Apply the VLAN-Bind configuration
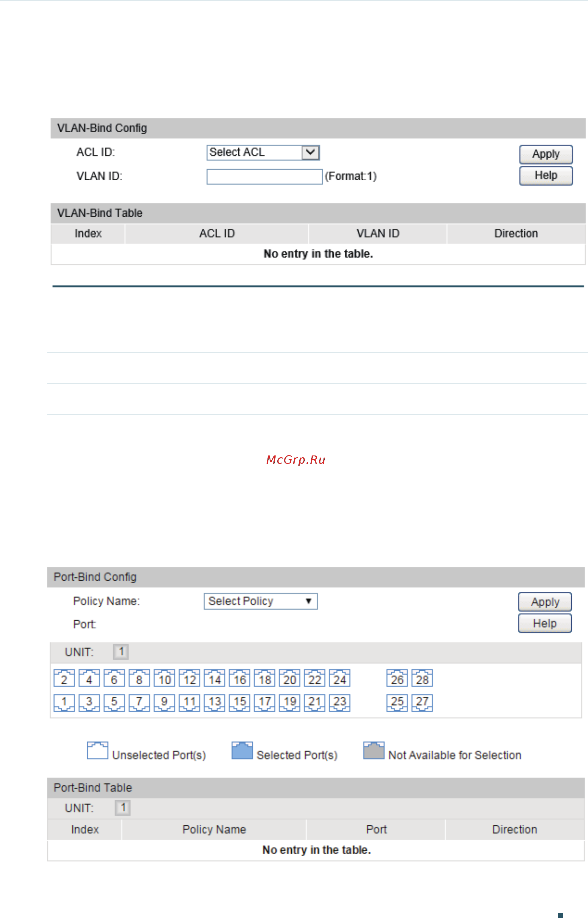This screenshot has height=919, width=588. [546, 154]
